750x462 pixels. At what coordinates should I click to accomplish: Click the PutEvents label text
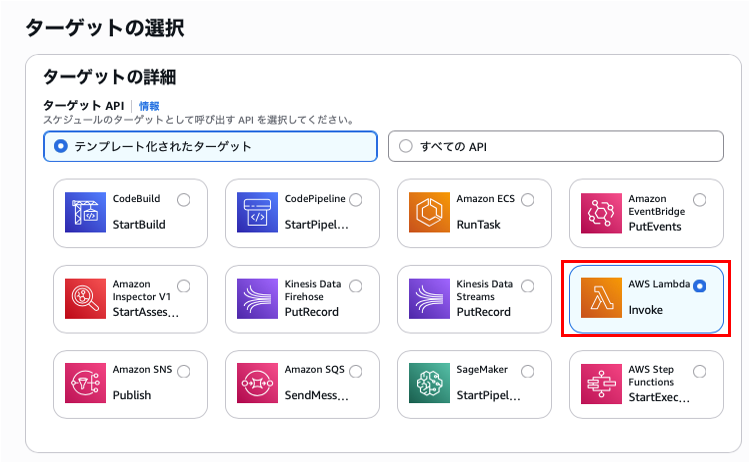click(655, 227)
